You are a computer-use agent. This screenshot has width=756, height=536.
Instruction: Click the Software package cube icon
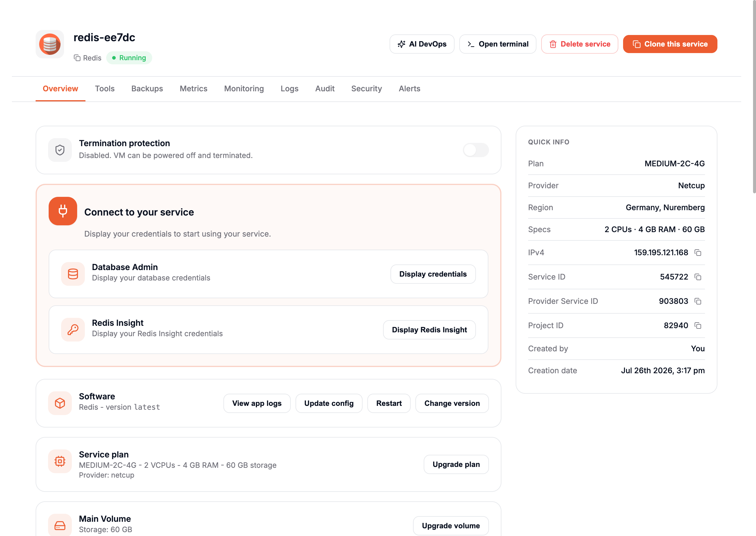click(x=60, y=403)
